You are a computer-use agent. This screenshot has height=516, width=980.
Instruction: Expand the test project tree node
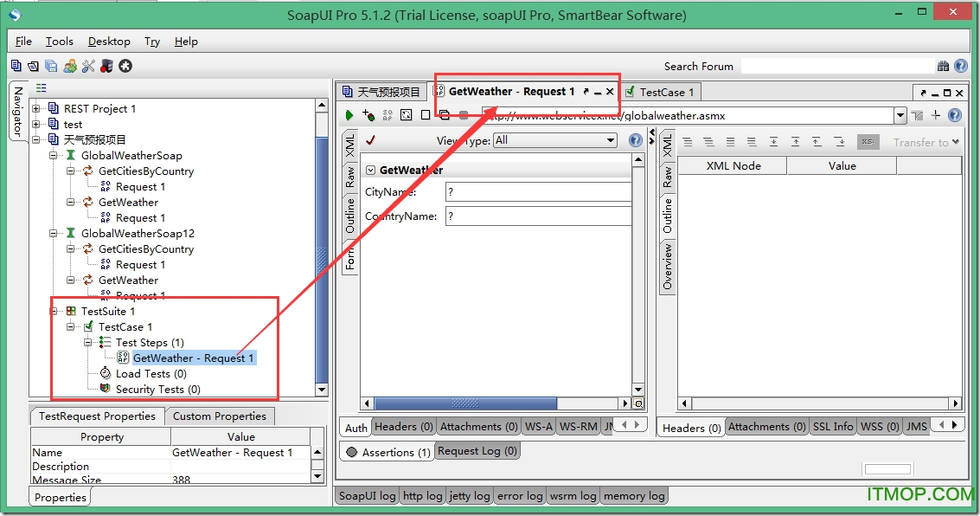(36, 124)
